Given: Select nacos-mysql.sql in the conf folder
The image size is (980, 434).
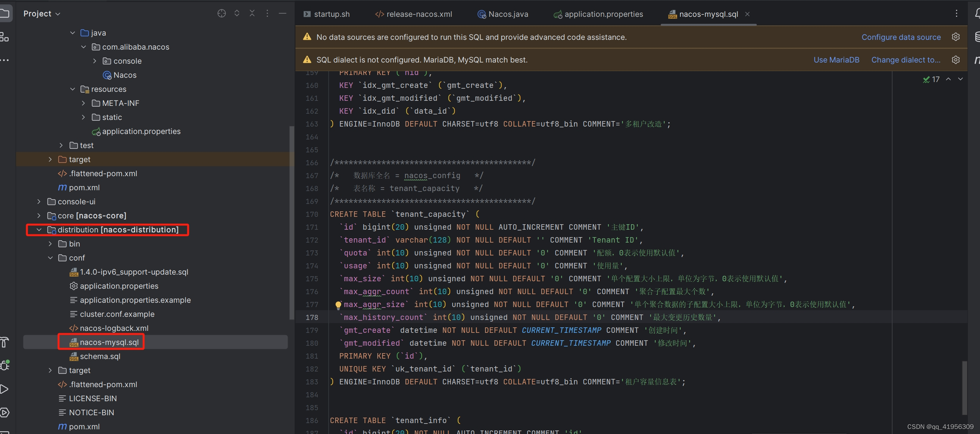Looking at the screenshot, I should pos(104,342).
